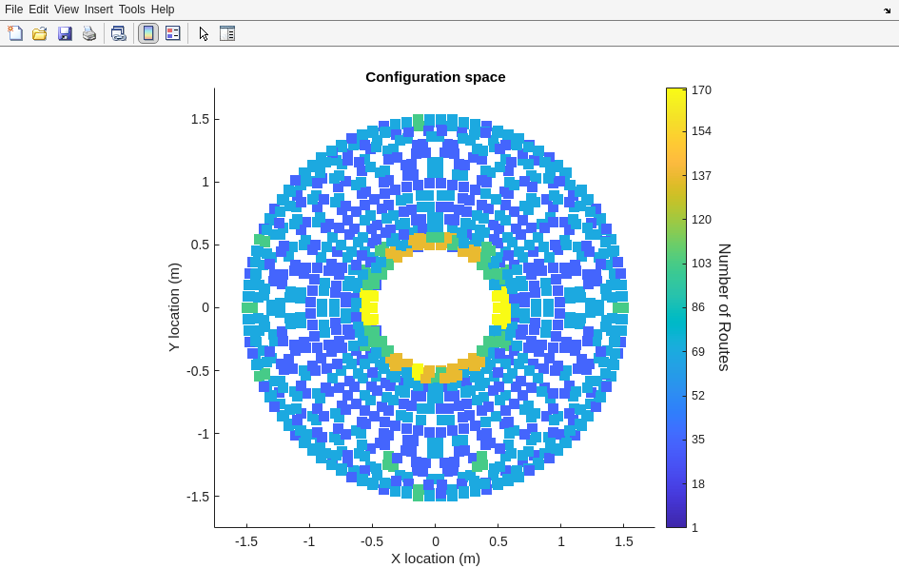The width and height of the screenshot is (899, 588).
Task: Toggle the Insert Legend button
Action: coord(172,33)
